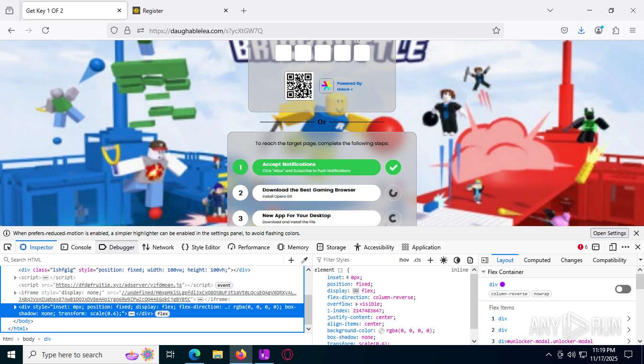This screenshot has width=644, height=364.
Task: Switch to the Inspector panel
Action: pos(37,247)
